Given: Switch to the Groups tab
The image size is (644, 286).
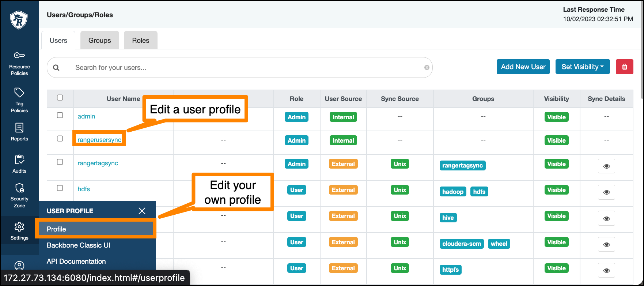Looking at the screenshot, I should 99,41.
